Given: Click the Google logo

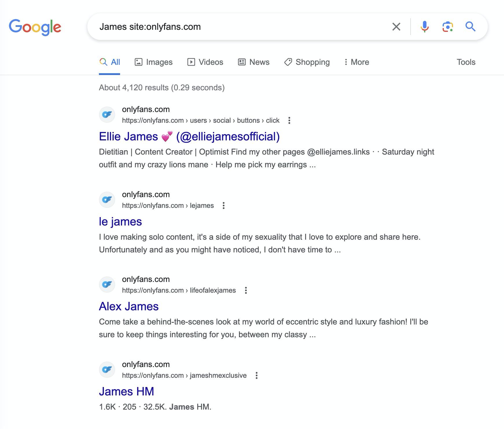Looking at the screenshot, I should click(35, 27).
